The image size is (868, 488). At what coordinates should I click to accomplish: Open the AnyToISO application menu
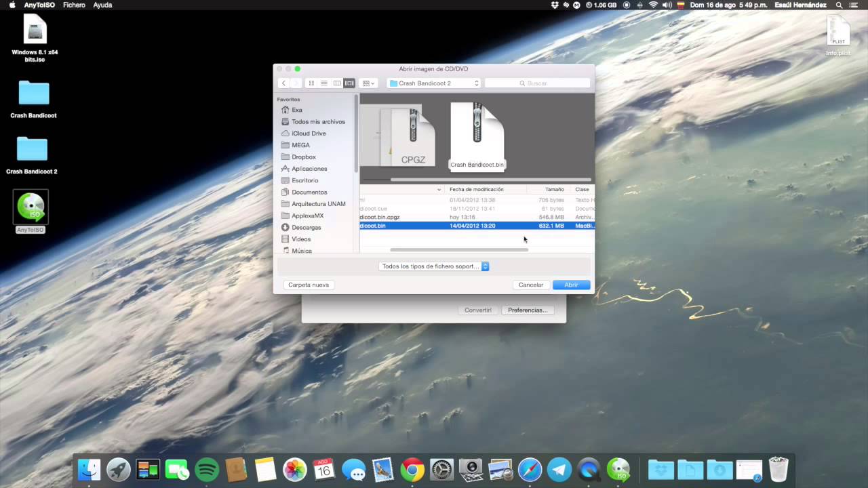(39, 5)
